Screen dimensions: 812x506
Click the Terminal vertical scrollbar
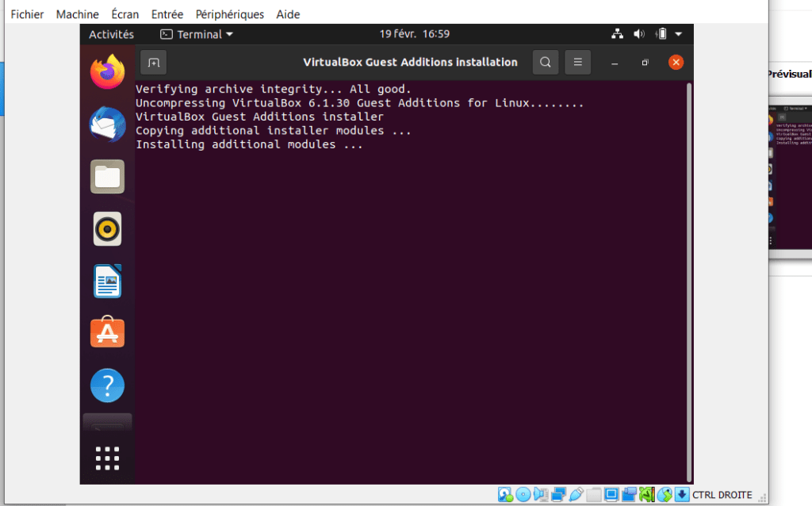pyautogui.click(x=689, y=282)
